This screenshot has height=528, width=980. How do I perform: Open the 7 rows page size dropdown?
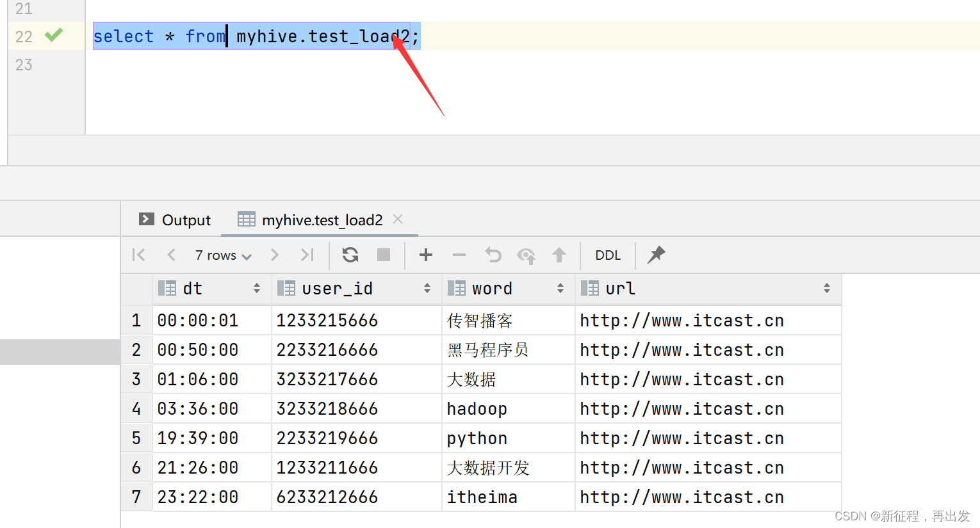point(223,255)
